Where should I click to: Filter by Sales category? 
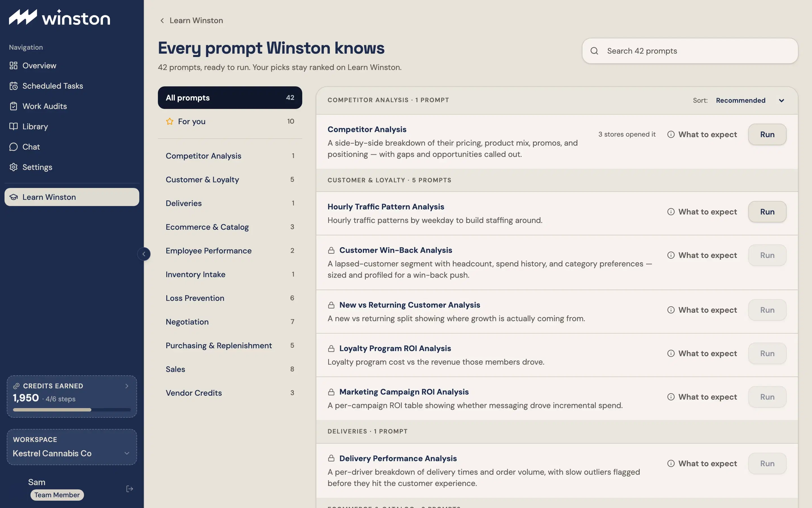[230, 369]
